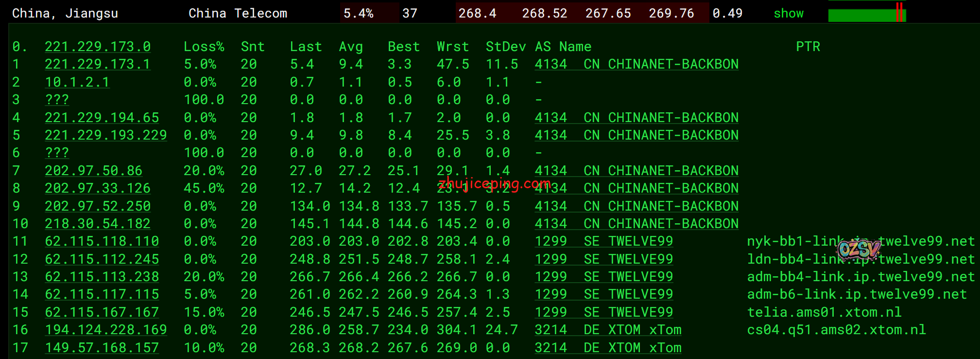Click final hop IP 149.57.168.157
Viewport: 980px width, 359px height.
coord(102,348)
